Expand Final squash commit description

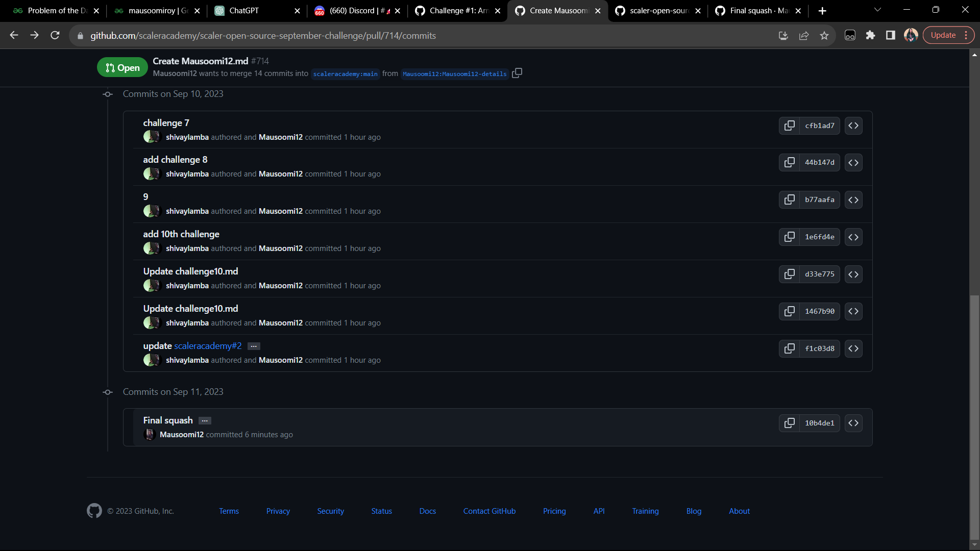coord(205,421)
